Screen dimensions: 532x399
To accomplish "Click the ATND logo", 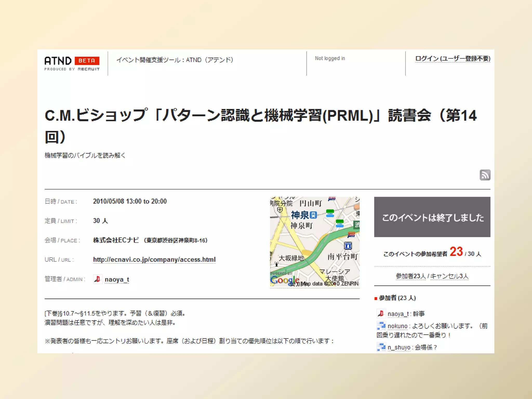I will click(x=58, y=61).
